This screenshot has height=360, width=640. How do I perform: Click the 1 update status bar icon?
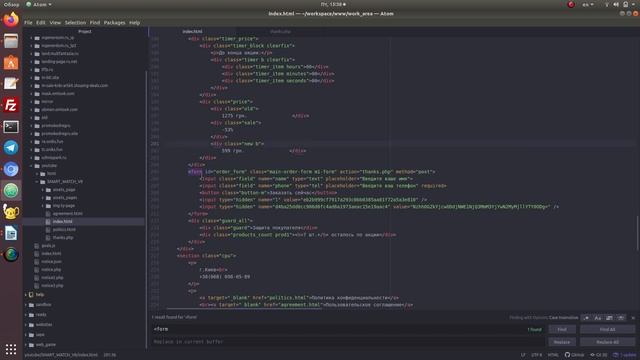click(x=624, y=355)
